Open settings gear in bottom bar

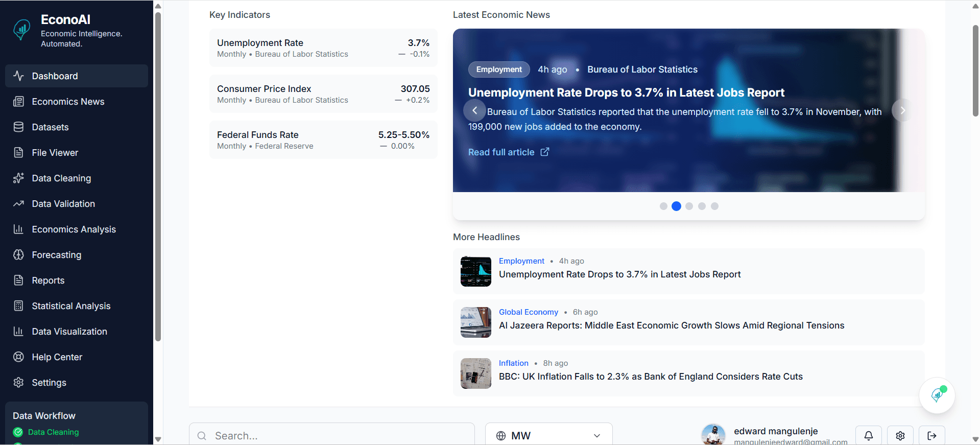(900, 435)
